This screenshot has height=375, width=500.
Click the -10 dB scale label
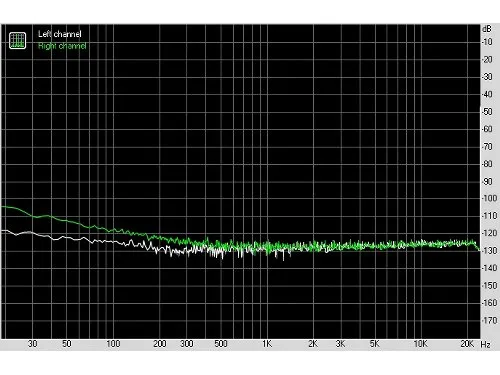point(487,42)
